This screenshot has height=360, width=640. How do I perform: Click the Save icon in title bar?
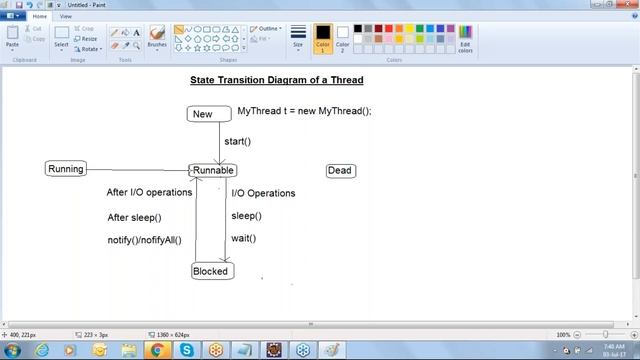[19, 5]
